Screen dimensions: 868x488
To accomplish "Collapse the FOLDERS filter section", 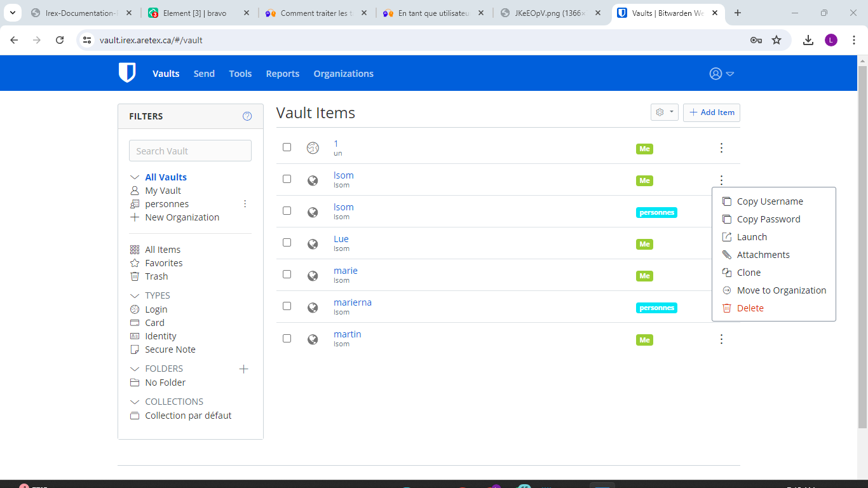I will click(134, 369).
